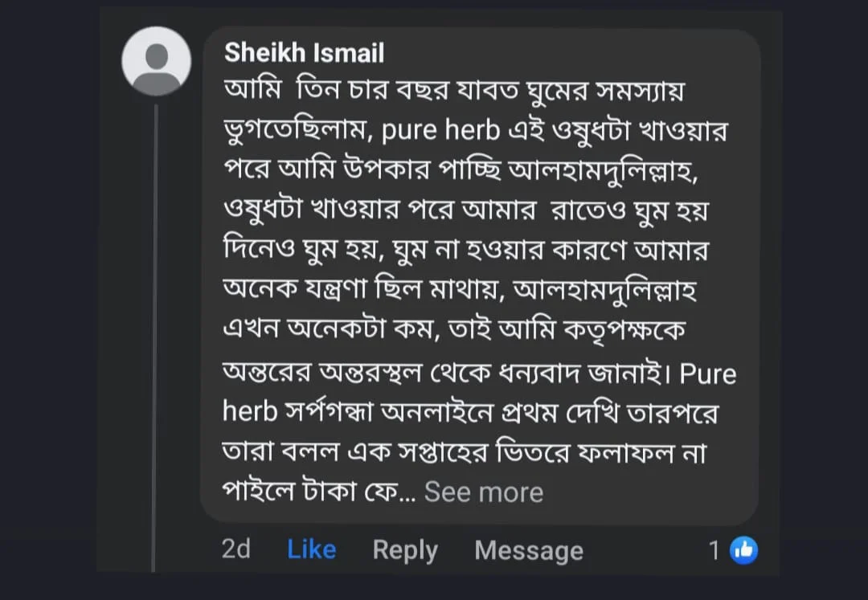View the reaction count "1"
Screen dimensions: 868x600
[714, 550]
